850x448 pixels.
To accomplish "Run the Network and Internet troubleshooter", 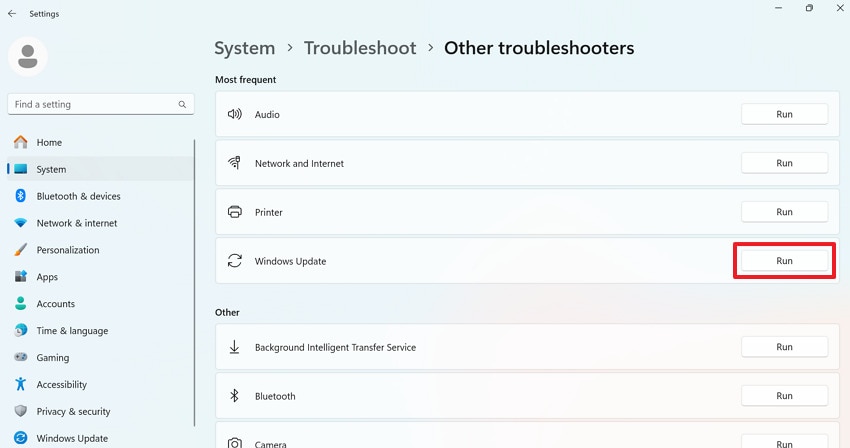I will (784, 163).
